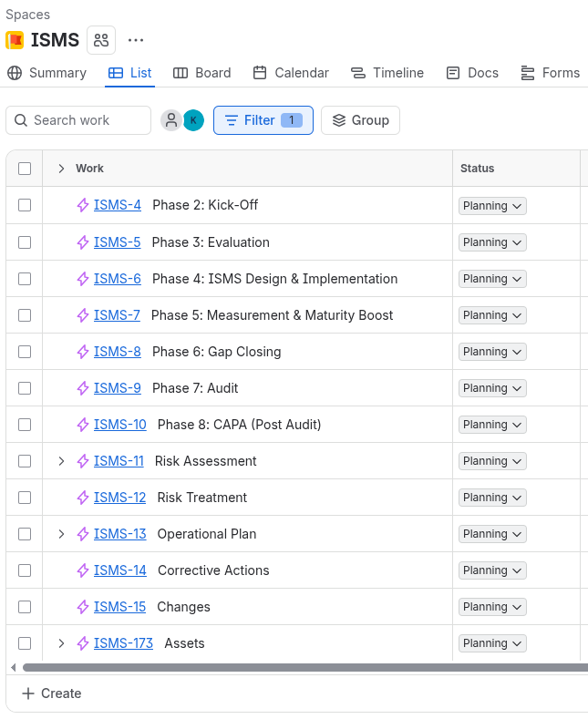Open the Timeline tab
This screenshot has height=719, width=588.
[x=387, y=73]
